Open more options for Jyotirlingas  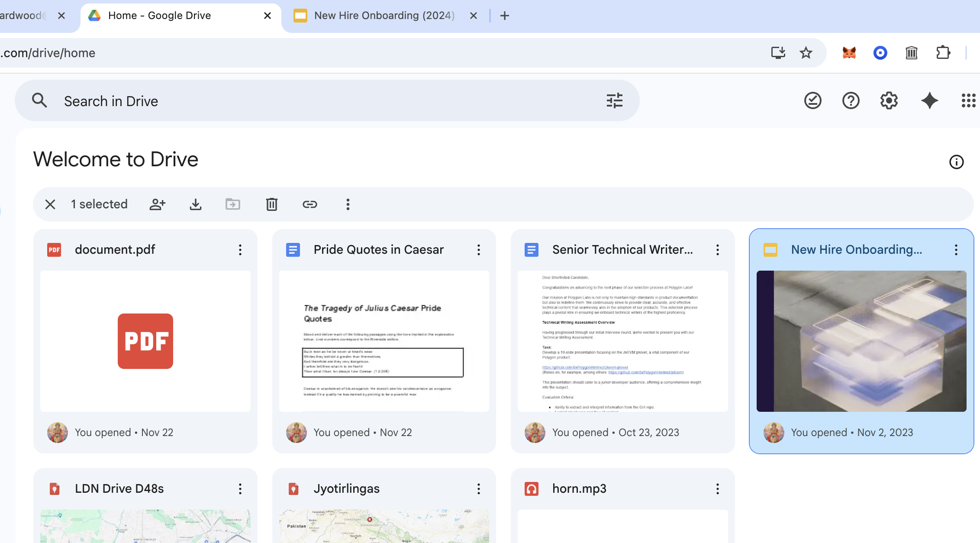click(479, 489)
